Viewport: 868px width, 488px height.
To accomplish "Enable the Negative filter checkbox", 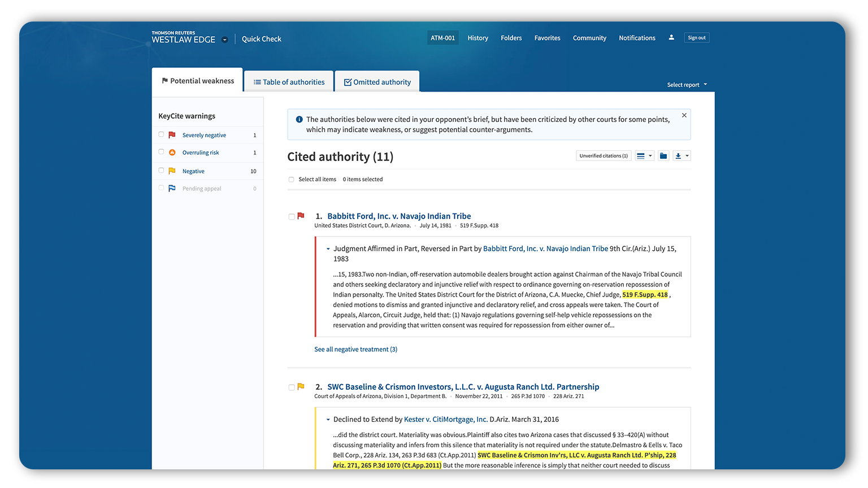I will [161, 171].
